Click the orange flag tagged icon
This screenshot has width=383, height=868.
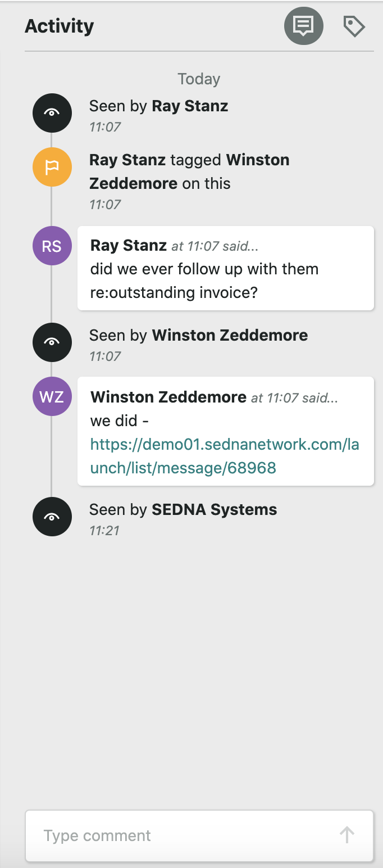click(x=52, y=168)
